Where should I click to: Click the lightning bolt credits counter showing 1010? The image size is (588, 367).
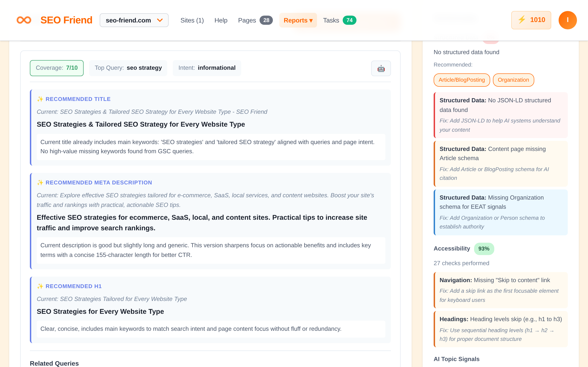pos(531,20)
